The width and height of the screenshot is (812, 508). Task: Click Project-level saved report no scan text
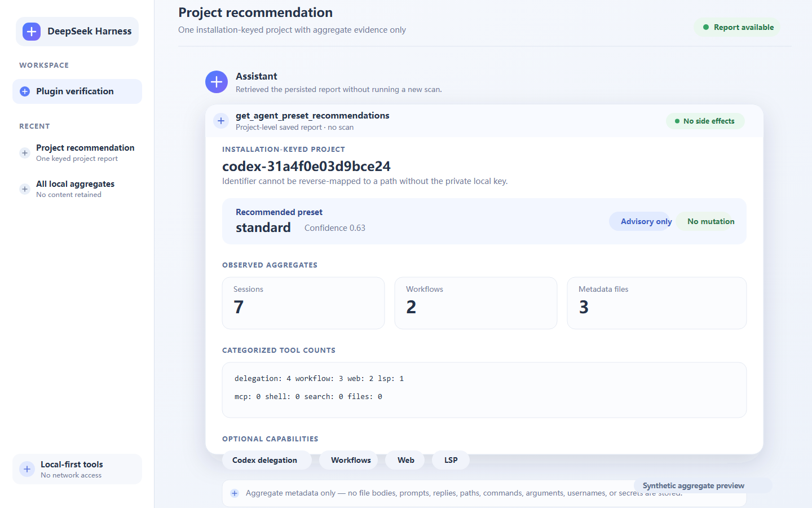tap(295, 128)
